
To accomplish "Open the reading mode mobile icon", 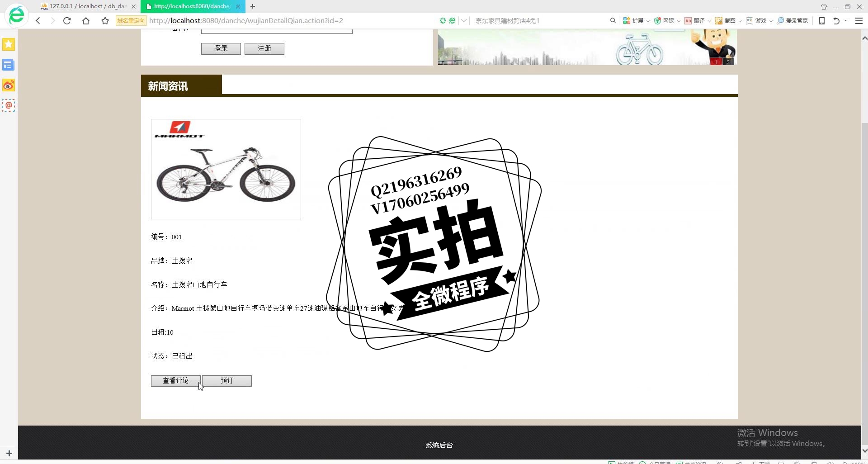I will pos(822,21).
